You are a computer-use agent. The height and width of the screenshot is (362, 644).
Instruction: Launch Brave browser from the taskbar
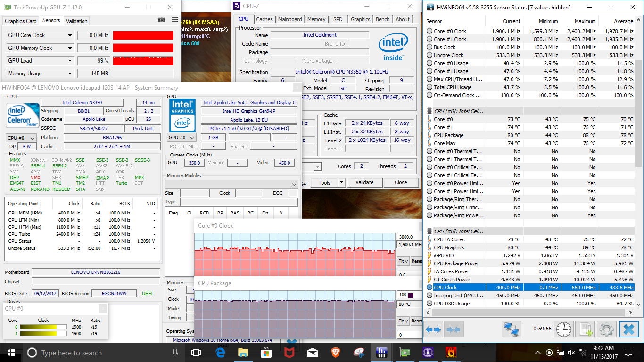coord(335,353)
